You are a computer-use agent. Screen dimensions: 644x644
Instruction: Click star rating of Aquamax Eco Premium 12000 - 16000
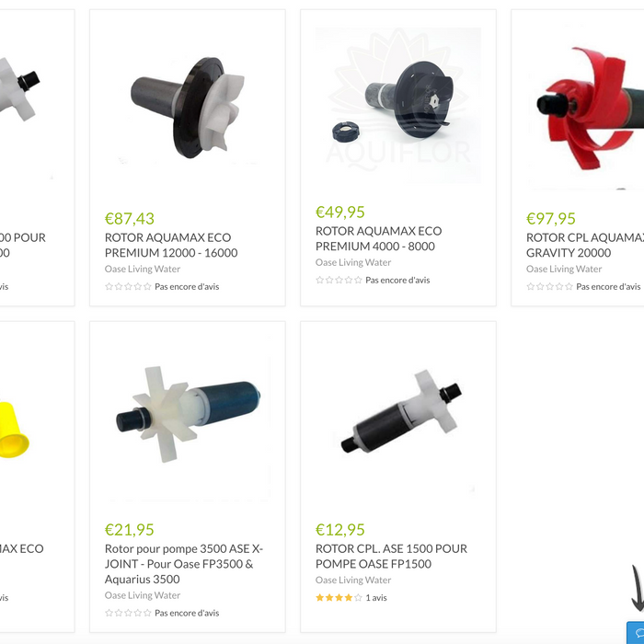pyautogui.click(x=128, y=287)
